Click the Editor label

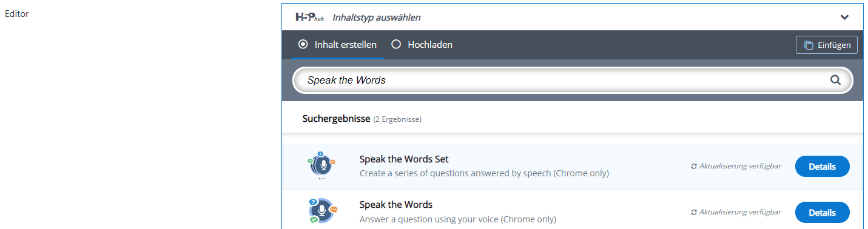pos(16,14)
